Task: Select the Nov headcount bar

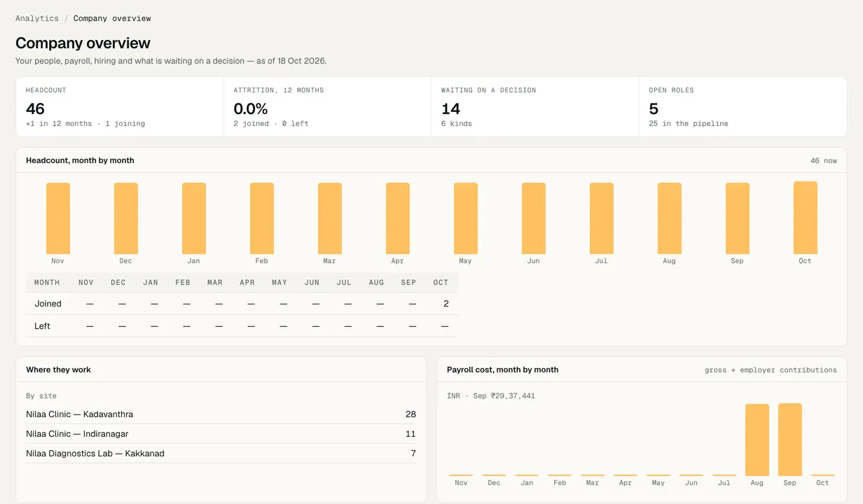Action: pyautogui.click(x=58, y=218)
